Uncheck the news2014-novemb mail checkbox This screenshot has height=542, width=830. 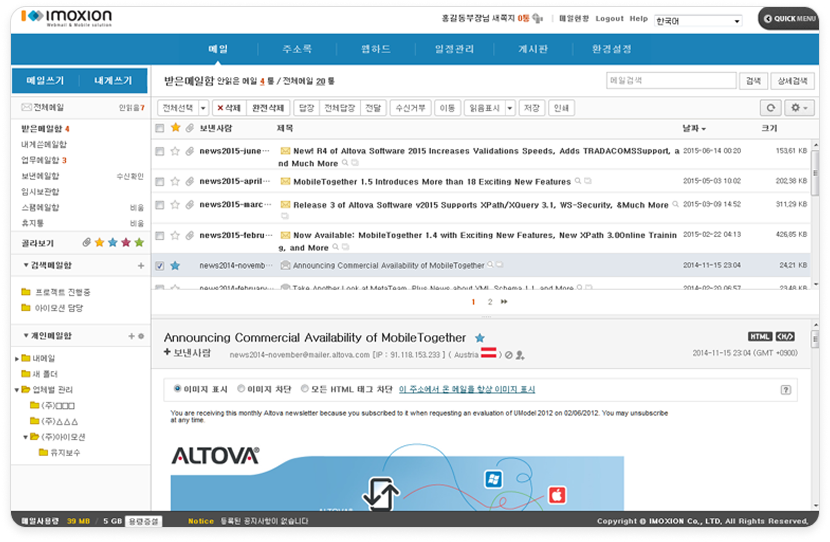pos(159,266)
